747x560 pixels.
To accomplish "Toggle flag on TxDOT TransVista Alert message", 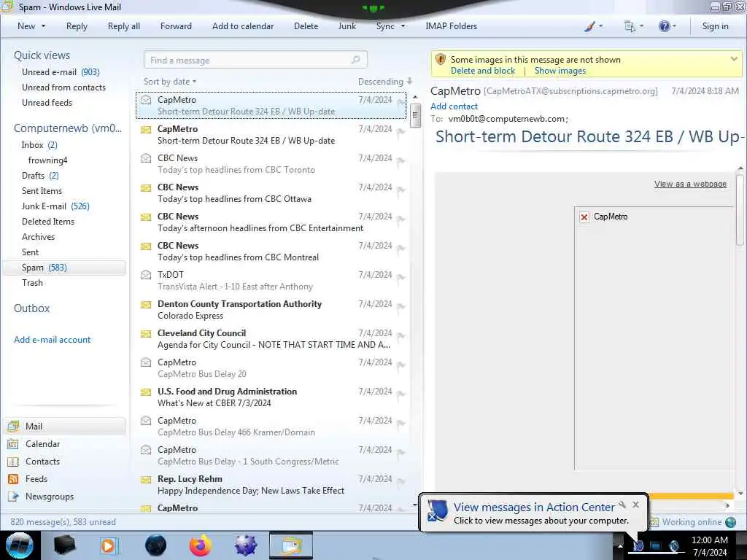I will click(400, 278).
